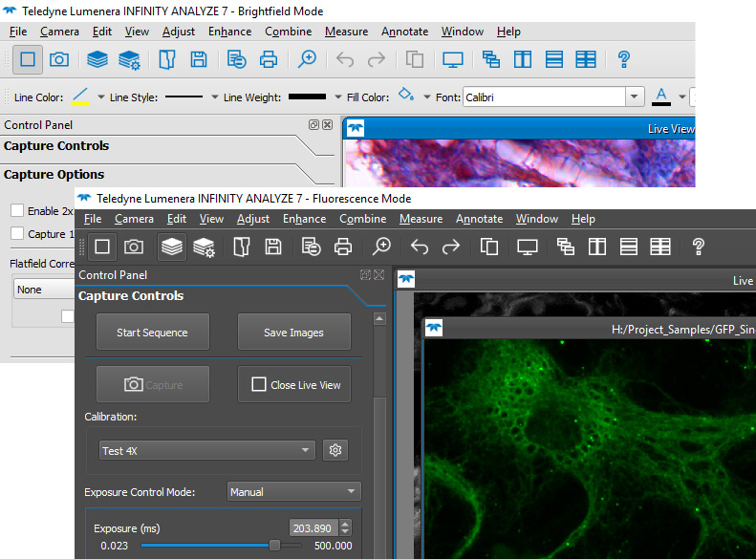Click the cascade windows icon in Brightfield toolbar

pyautogui.click(x=491, y=60)
